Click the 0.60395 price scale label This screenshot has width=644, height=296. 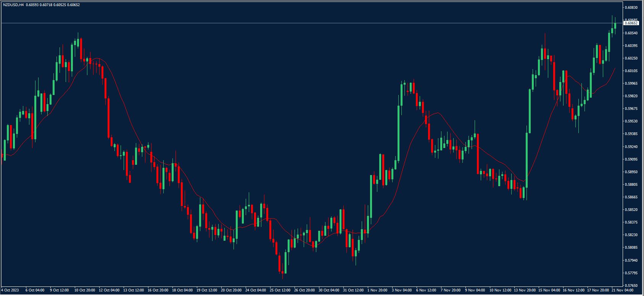632,46
